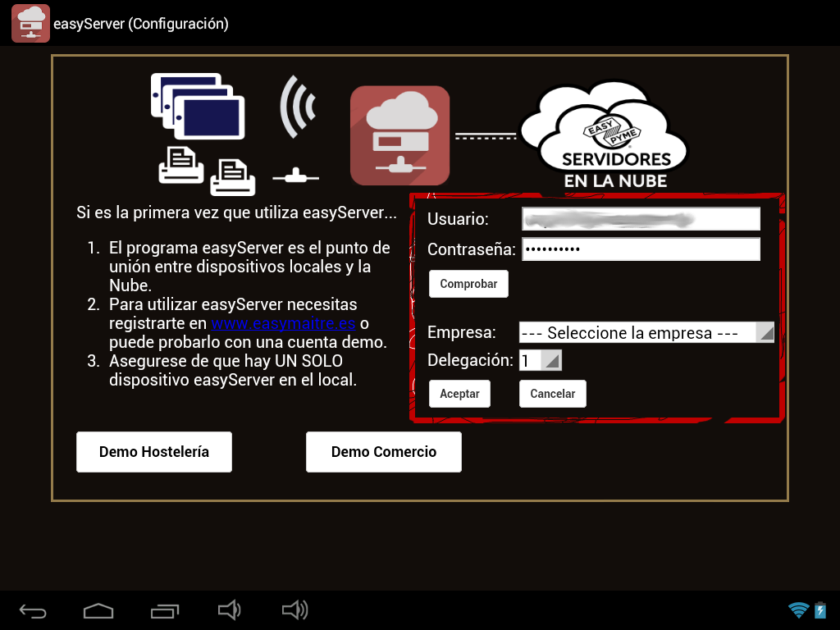Tap the 'Empresa:' label

tap(462, 333)
